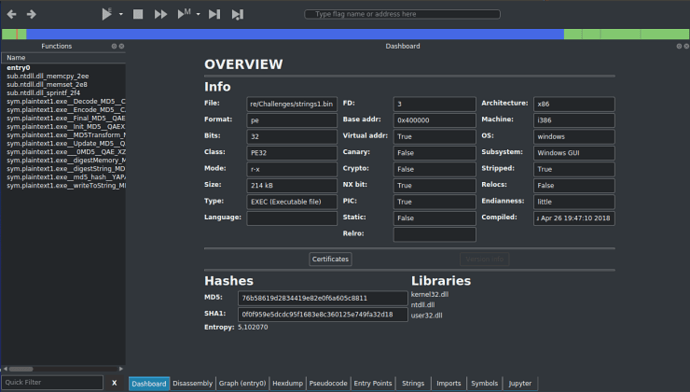Select the digestString function row

pos(64,169)
